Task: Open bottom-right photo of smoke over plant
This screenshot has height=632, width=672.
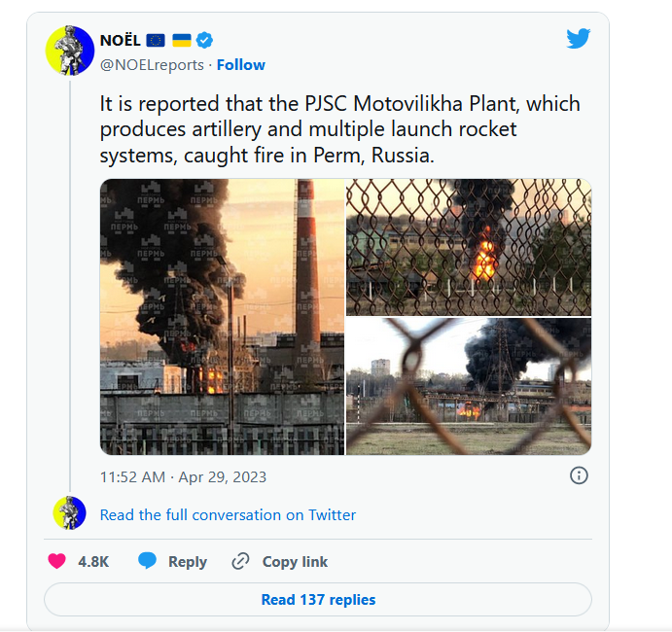Action: point(469,387)
